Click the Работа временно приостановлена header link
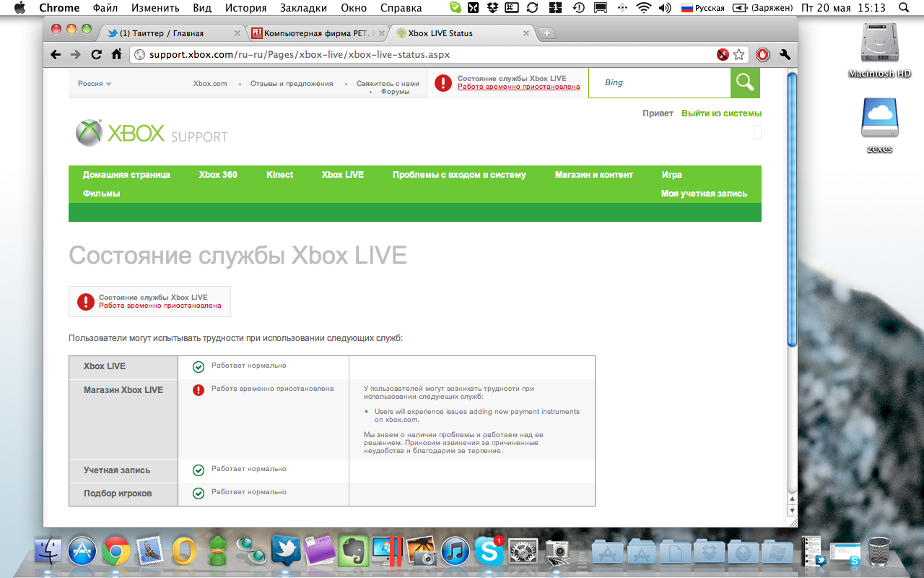 [x=518, y=87]
